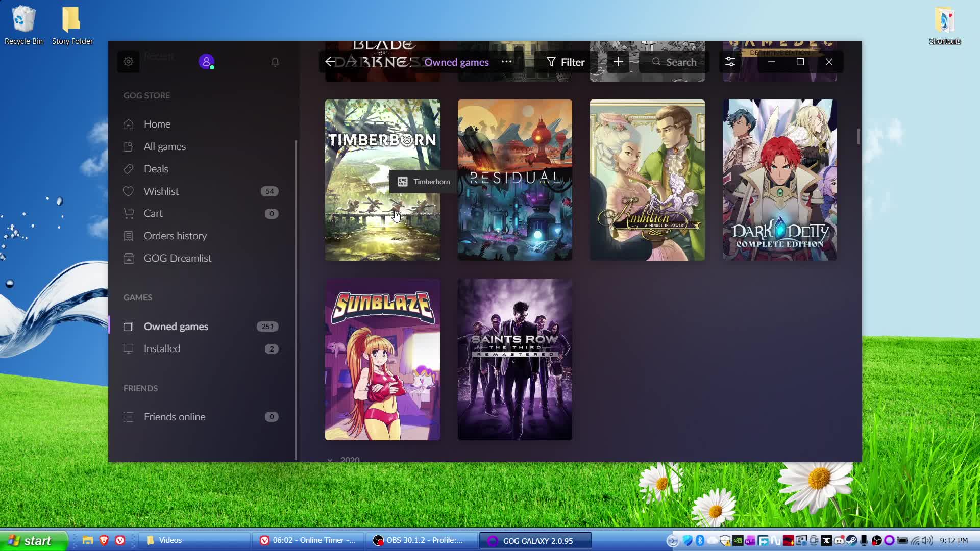Collapse the 2020 section chevron
This screenshot has height=551, width=980.
coord(330,460)
